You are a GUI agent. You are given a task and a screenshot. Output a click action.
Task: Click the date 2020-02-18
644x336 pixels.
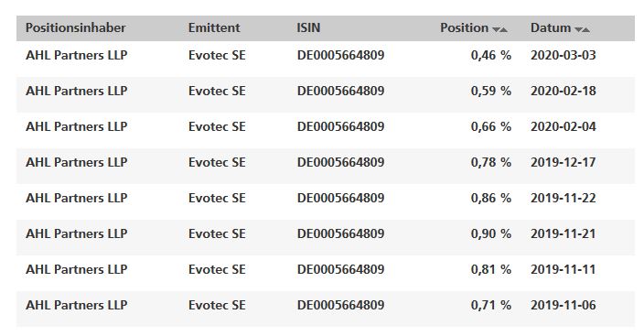[x=563, y=91]
